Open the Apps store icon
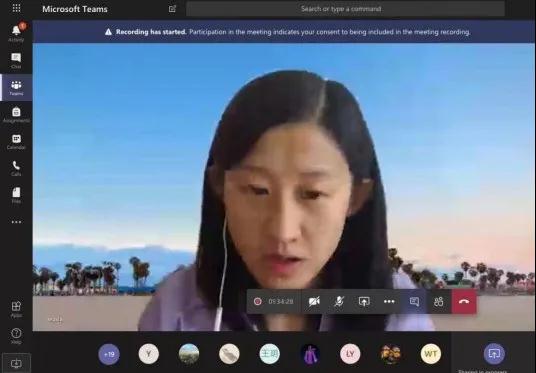Screen dimensions: 536x373 16,309
